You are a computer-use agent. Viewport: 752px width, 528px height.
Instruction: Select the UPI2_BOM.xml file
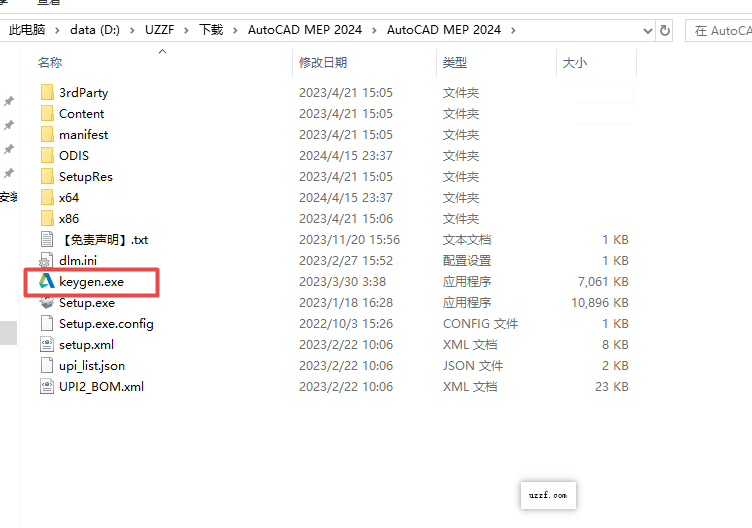coord(101,386)
